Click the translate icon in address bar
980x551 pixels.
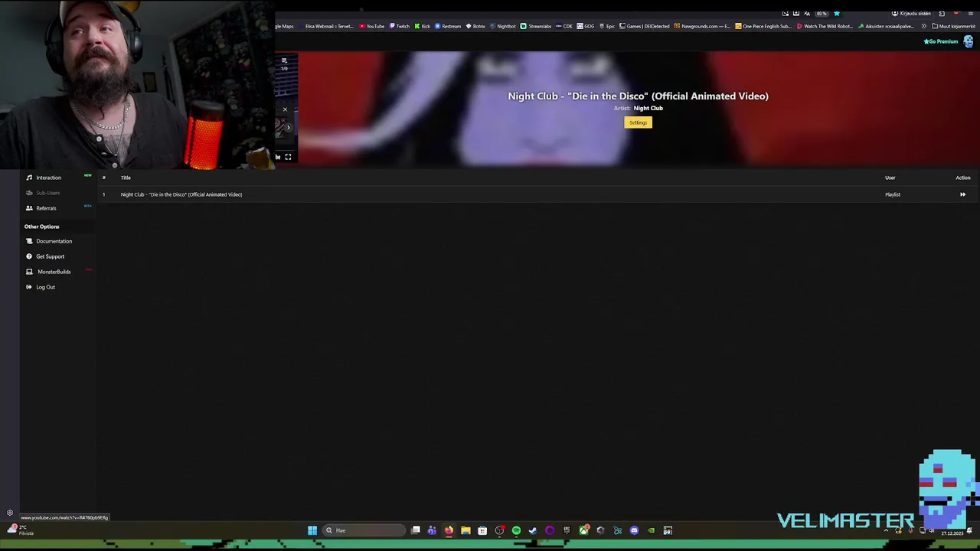(x=807, y=14)
